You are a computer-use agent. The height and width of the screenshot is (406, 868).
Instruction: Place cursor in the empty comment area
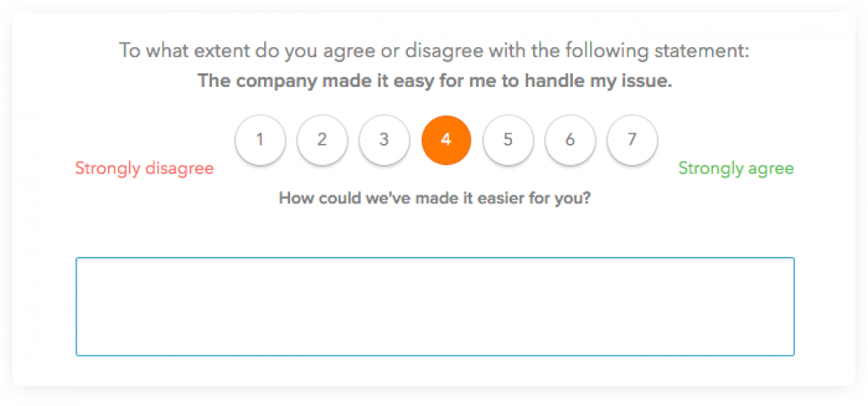click(435, 306)
